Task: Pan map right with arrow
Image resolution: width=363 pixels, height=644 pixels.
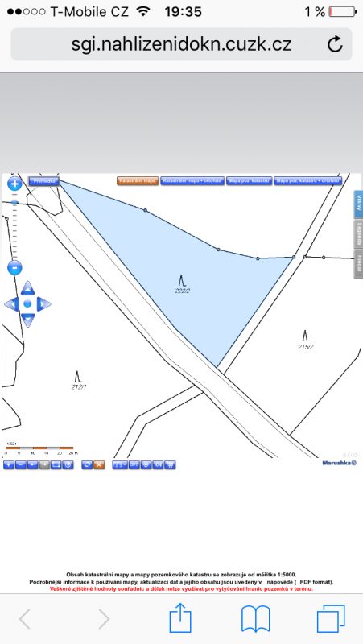Action: tap(43, 304)
